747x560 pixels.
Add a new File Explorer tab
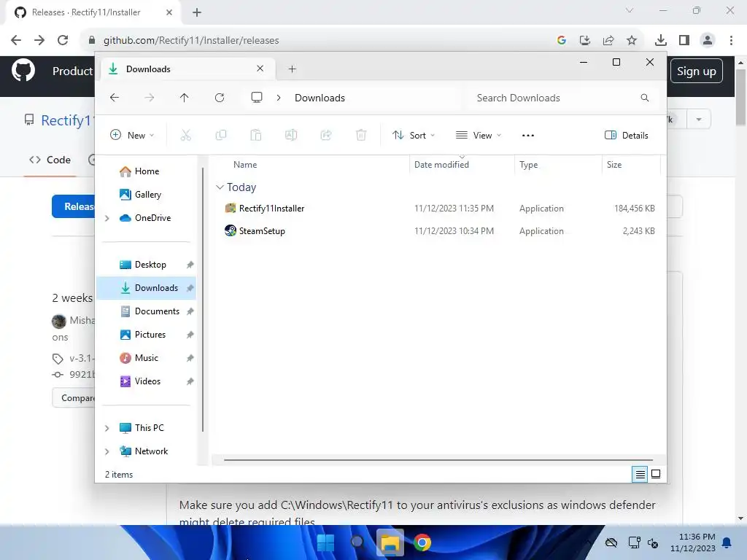293,69
